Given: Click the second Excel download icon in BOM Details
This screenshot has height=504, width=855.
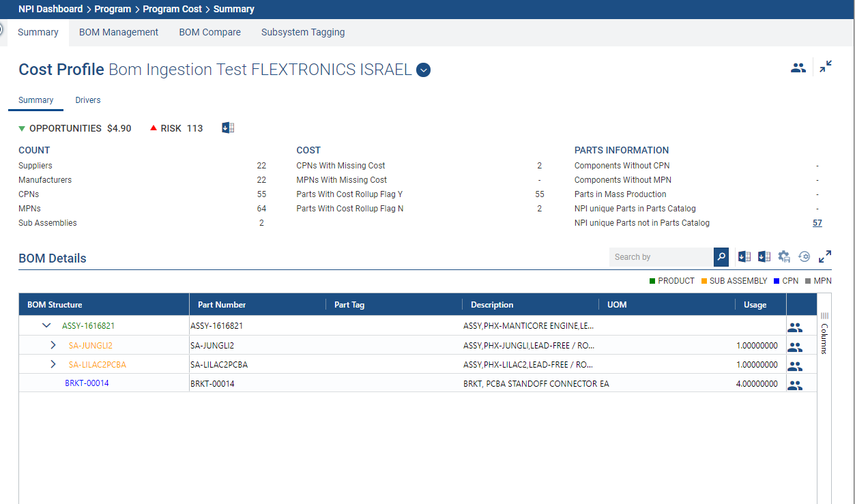Looking at the screenshot, I should coord(764,257).
